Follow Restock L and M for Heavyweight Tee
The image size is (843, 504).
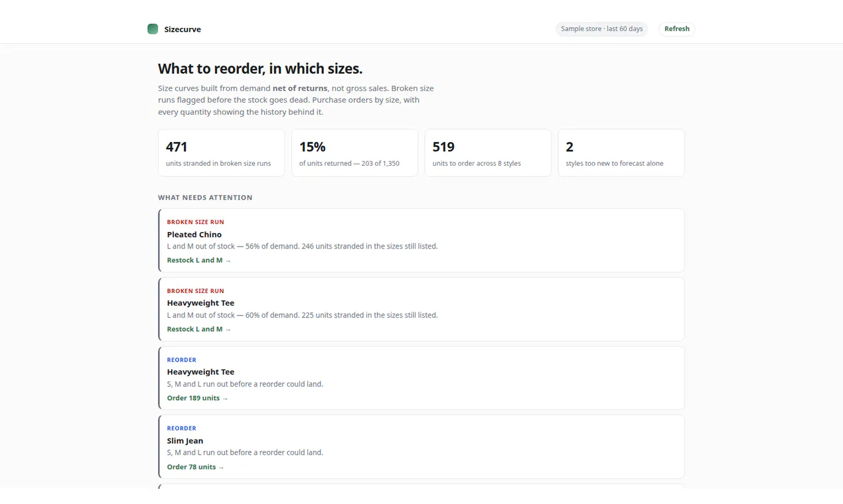tap(199, 330)
